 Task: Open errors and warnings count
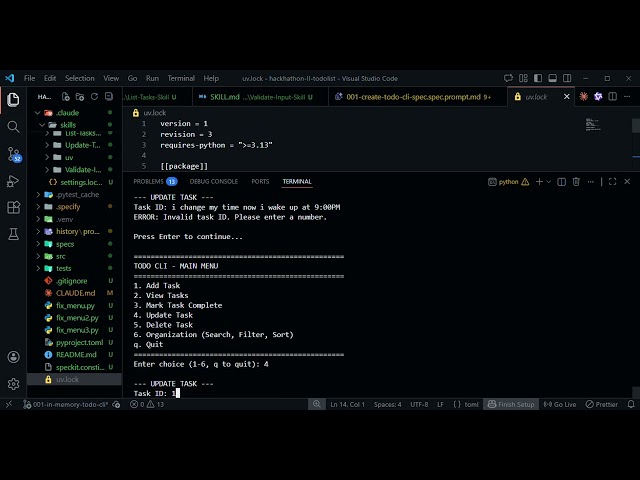(x=147, y=404)
